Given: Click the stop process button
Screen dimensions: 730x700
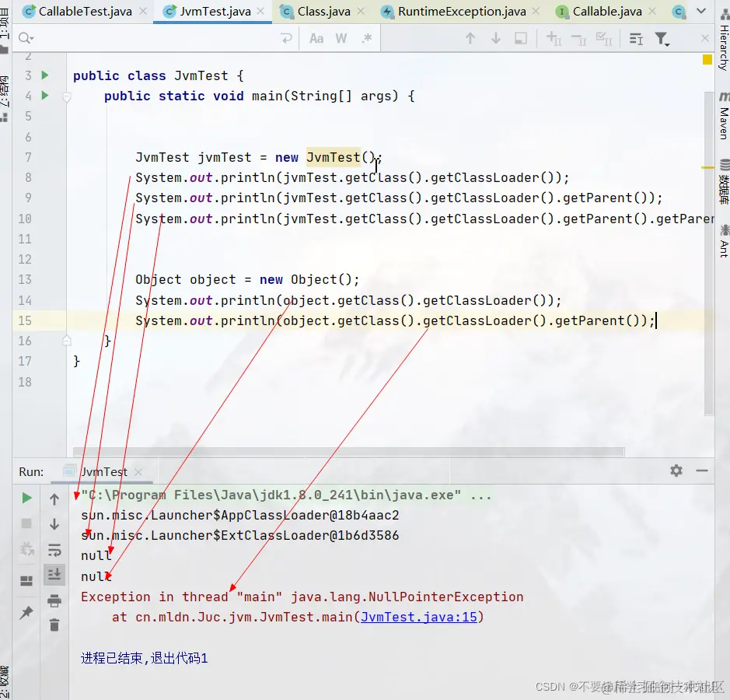Looking at the screenshot, I should (x=26, y=523).
